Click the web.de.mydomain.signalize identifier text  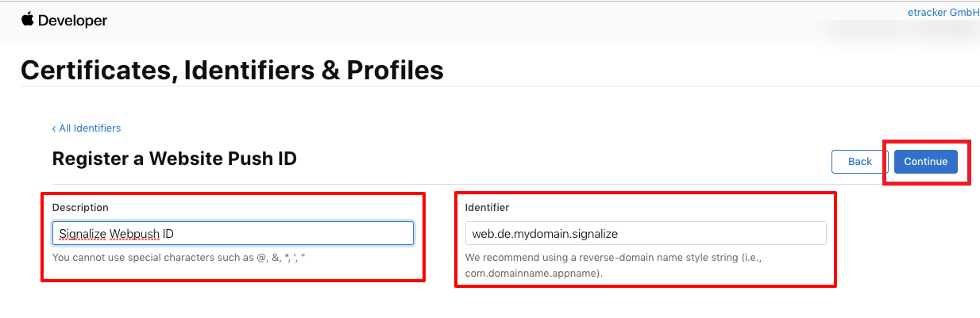(x=545, y=233)
